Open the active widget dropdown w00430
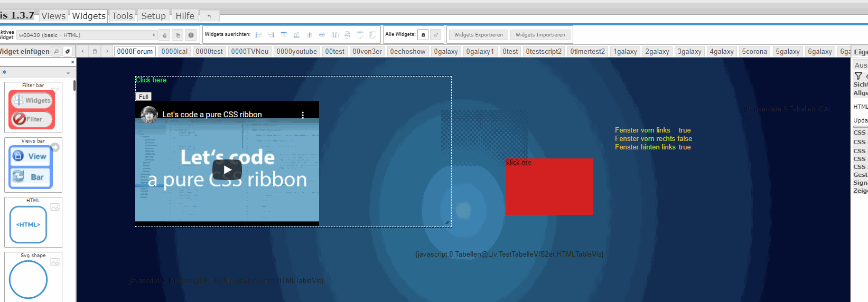 (x=87, y=35)
